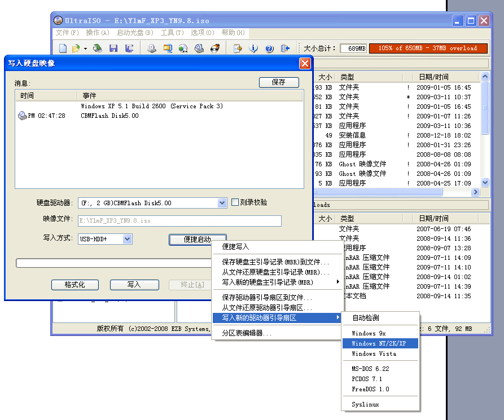Choose Windows 9x boot sector
Screen dimensions: 504x420
[x=380, y=333]
